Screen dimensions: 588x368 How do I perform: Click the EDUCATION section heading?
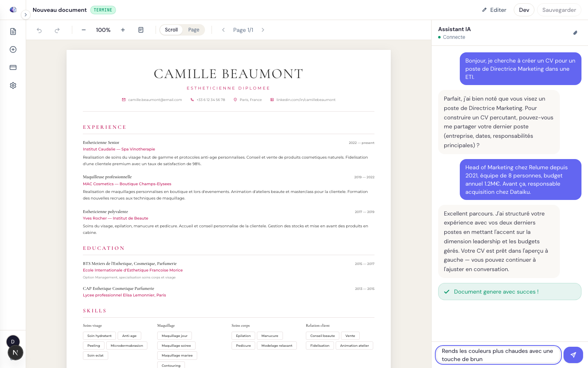coord(104,248)
